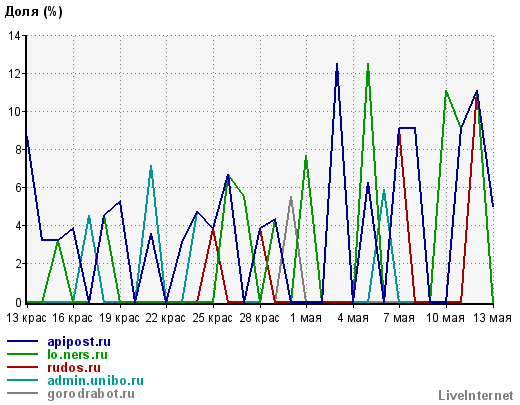This screenshot has width=520, height=405.
Task: Click the teal admin.unibo.ru legend line swatch
Action: click(23, 380)
